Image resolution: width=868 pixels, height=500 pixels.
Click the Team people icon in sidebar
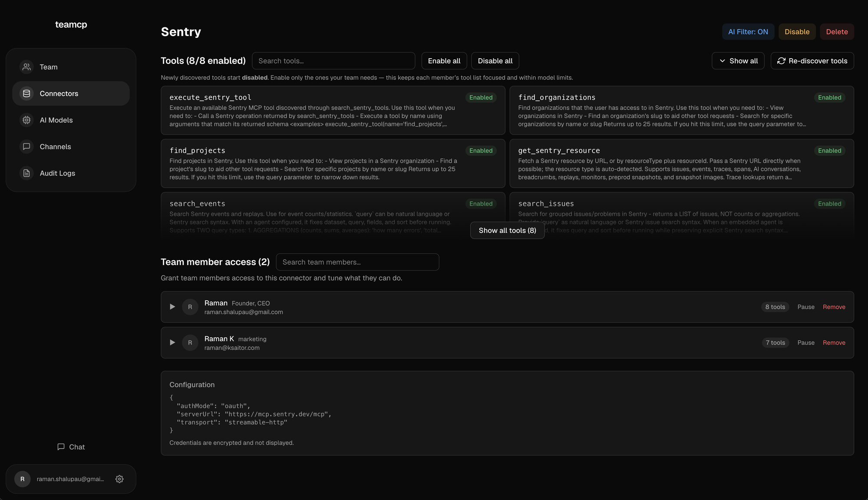26,67
